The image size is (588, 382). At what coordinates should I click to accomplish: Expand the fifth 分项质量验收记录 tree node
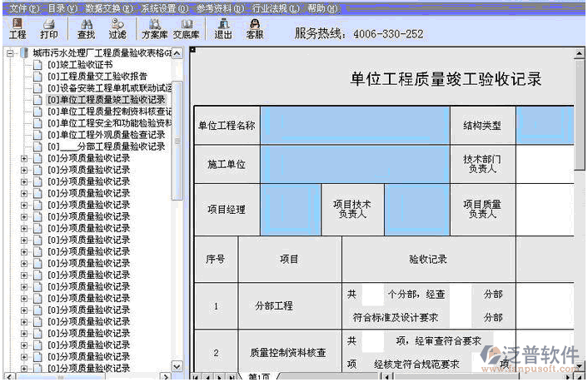pyautogui.click(x=24, y=205)
